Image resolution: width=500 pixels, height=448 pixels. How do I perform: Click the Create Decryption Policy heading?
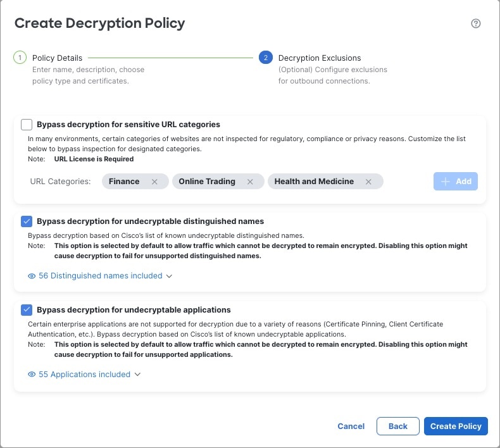point(99,23)
